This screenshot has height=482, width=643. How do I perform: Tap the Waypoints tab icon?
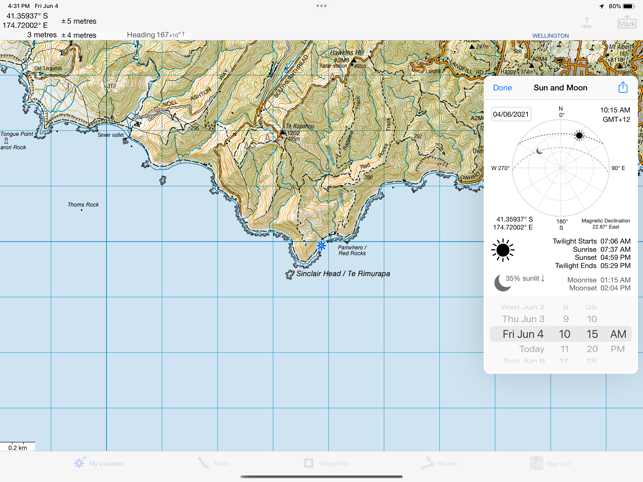[326, 463]
